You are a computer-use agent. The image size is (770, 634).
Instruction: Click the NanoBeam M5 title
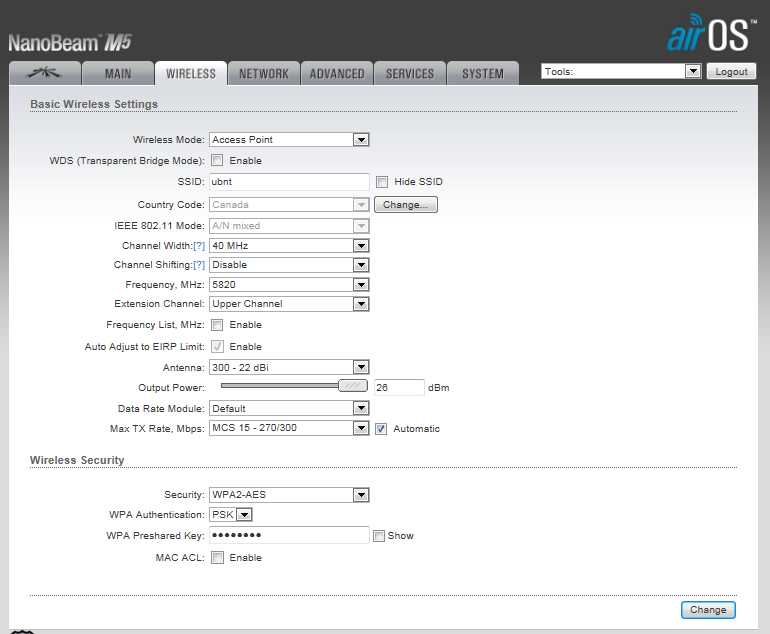point(70,43)
